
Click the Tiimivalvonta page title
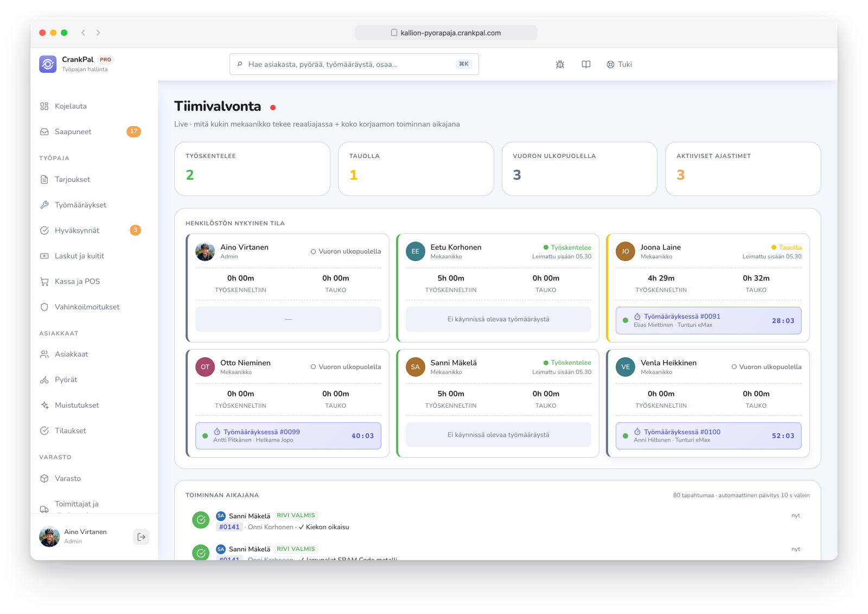click(x=218, y=106)
